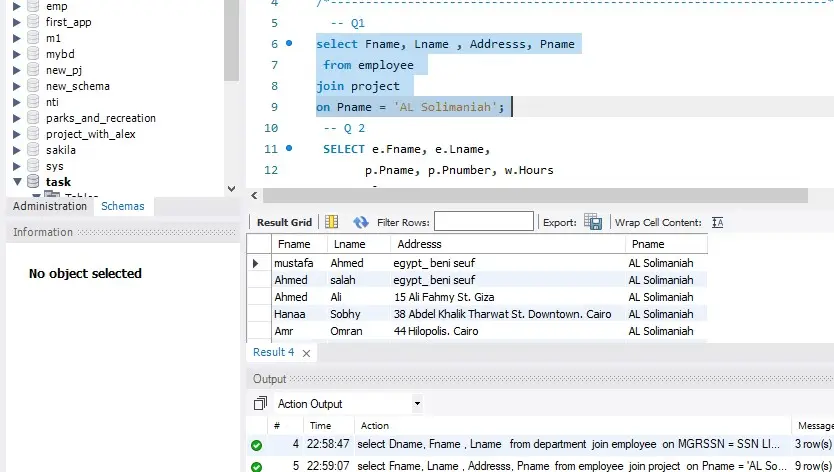The image size is (834, 472).
Task: Click the editor horizontal scrollbar
Action: (x=535, y=195)
